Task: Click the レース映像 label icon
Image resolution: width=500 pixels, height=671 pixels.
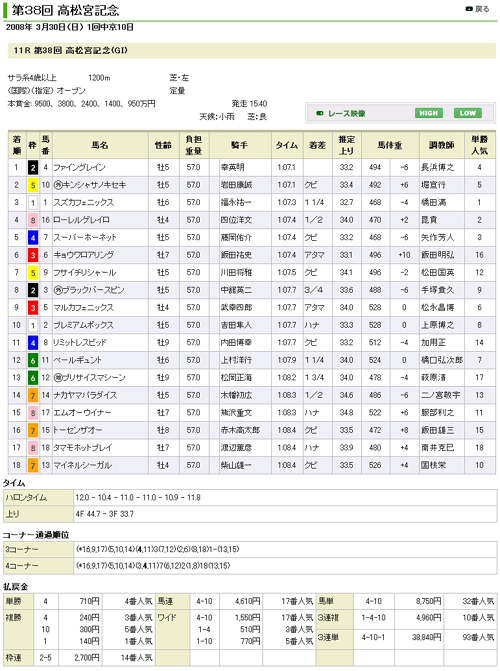Action: point(319,113)
